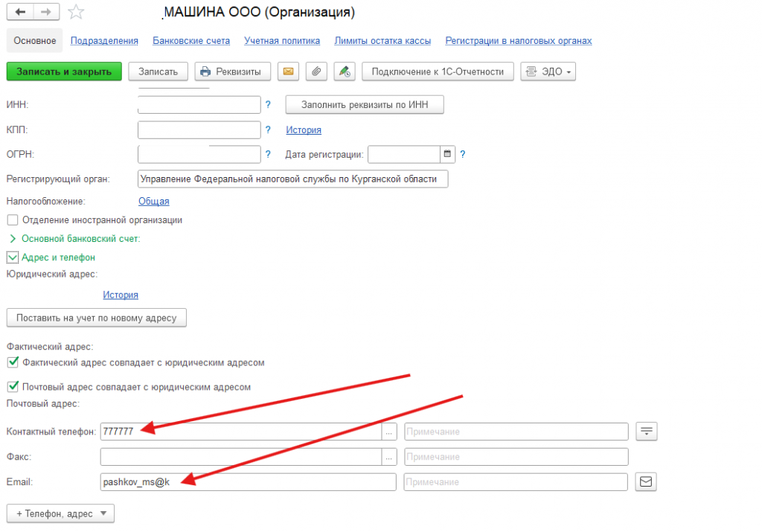The image size is (762, 532).
Task: Uncheck Почтовый адрес совпадает с юридическим
Action: pyautogui.click(x=13, y=387)
